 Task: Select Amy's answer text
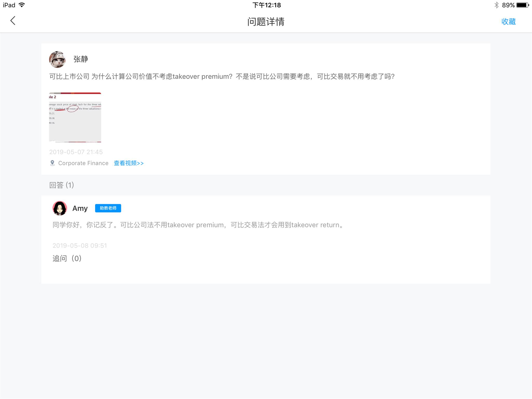coord(199,225)
